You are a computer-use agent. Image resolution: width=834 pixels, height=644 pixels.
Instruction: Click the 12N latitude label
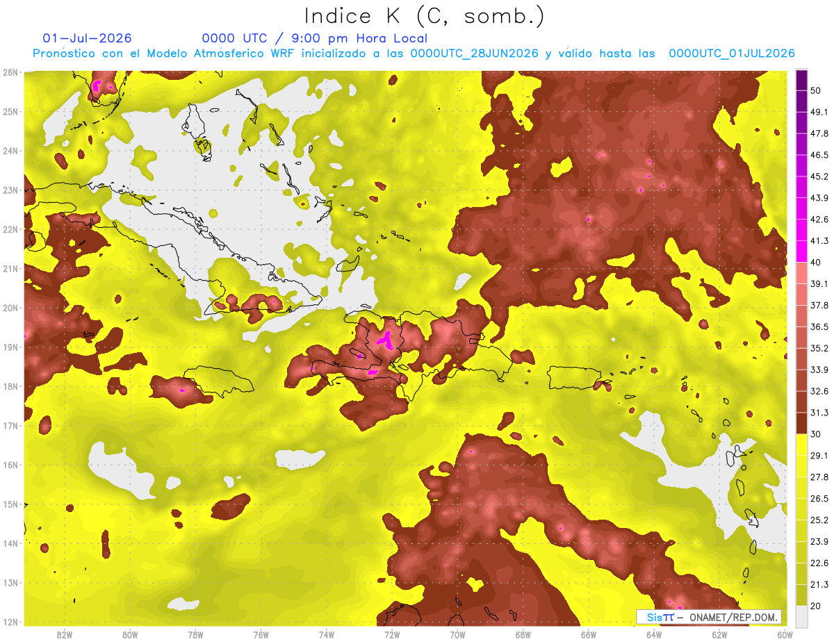[10, 622]
